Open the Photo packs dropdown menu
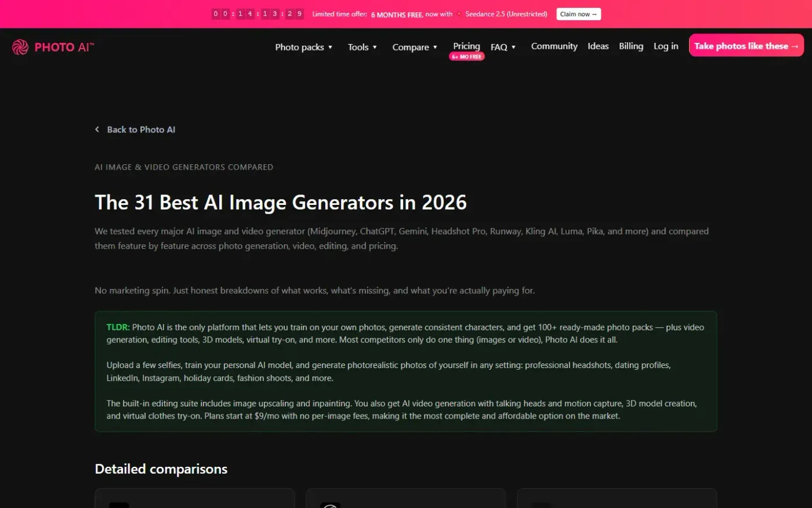The width and height of the screenshot is (812, 508). pyautogui.click(x=304, y=47)
